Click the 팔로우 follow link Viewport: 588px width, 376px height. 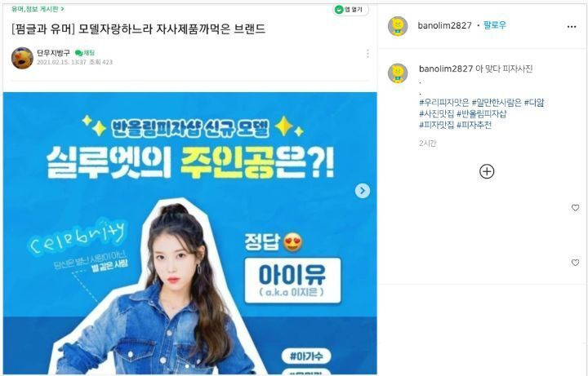coord(495,25)
